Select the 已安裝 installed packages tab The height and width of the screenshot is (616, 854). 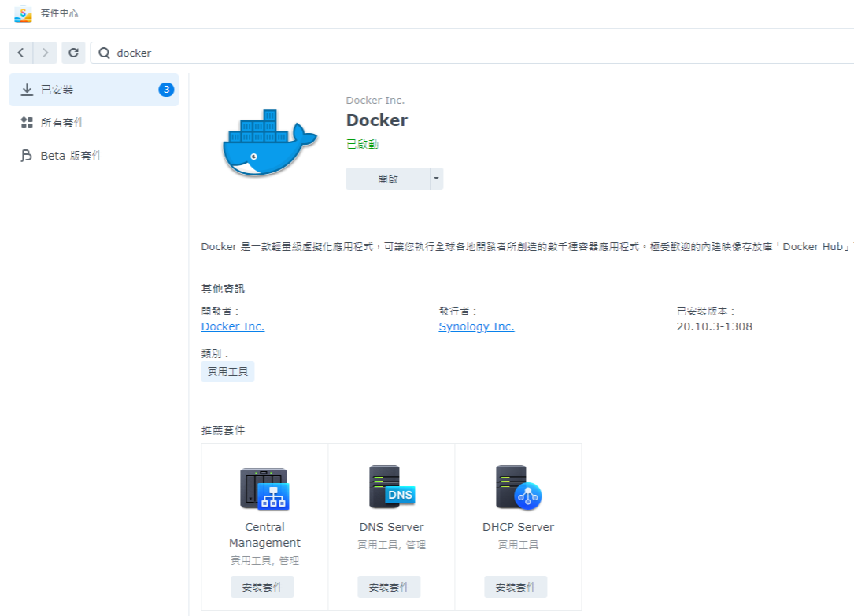pyautogui.click(x=94, y=90)
